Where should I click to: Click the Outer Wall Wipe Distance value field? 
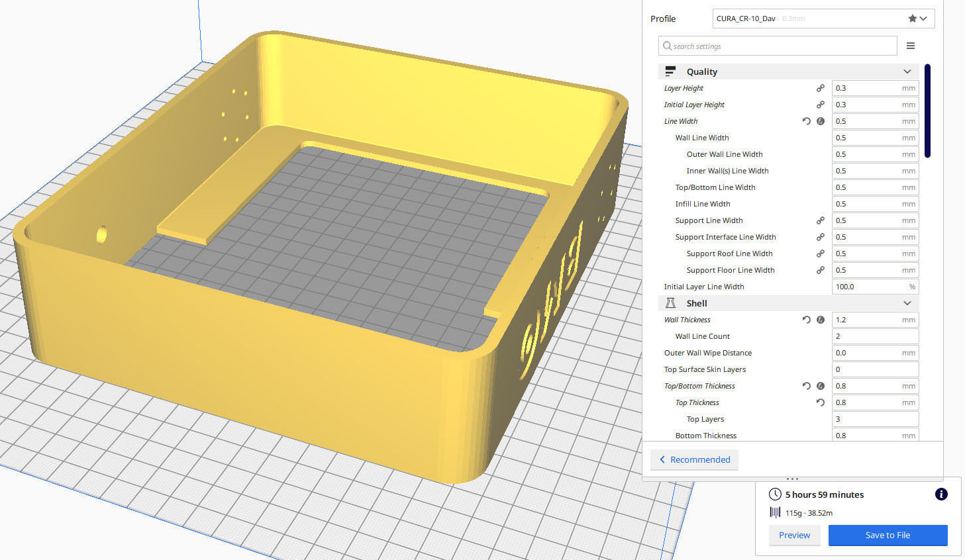click(875, 353)
